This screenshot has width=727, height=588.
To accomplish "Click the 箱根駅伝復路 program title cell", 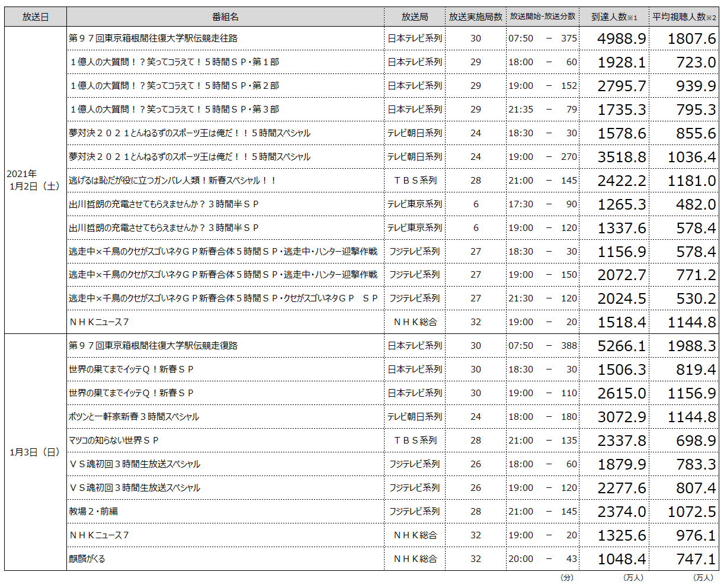I will (225, 346).
